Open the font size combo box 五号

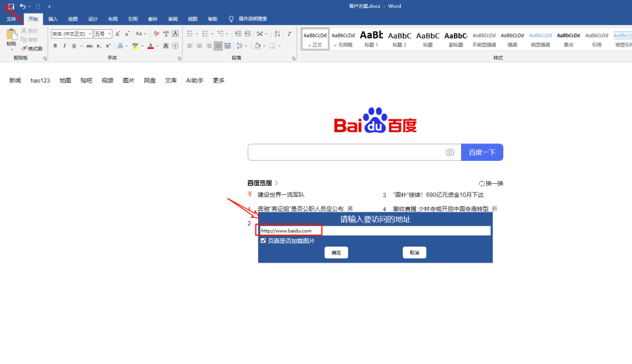103,34
